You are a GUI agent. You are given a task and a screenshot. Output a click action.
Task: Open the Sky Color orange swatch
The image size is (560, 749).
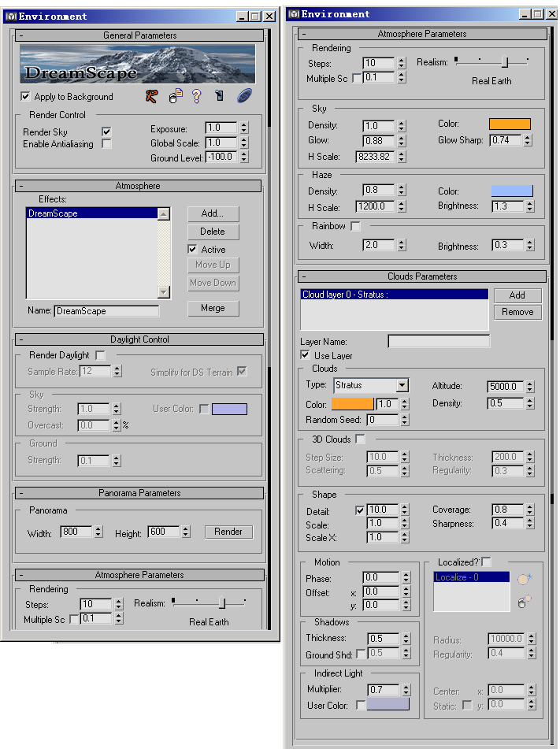click(x=510, y=124)
